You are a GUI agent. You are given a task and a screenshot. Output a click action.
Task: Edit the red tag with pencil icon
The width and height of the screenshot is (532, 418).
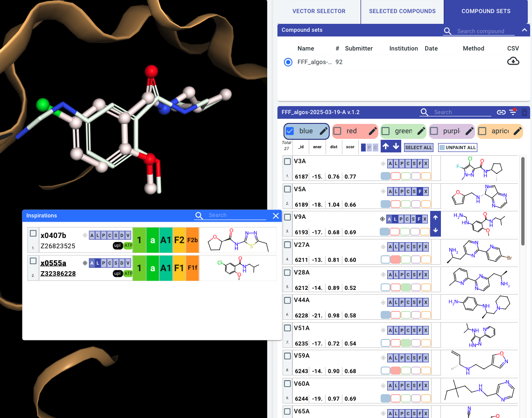[373, 131]
